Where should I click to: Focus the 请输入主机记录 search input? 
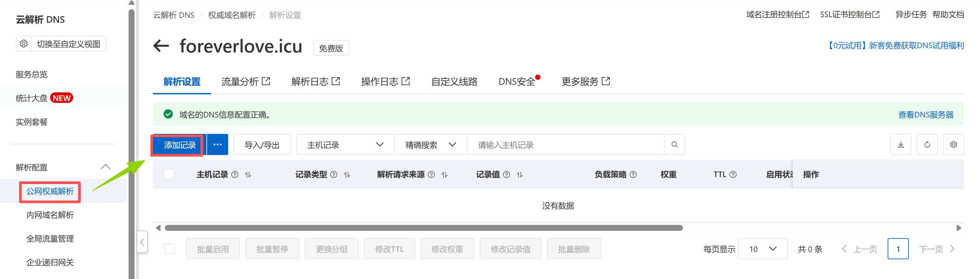pyautogui.click(x=566, y=145)
